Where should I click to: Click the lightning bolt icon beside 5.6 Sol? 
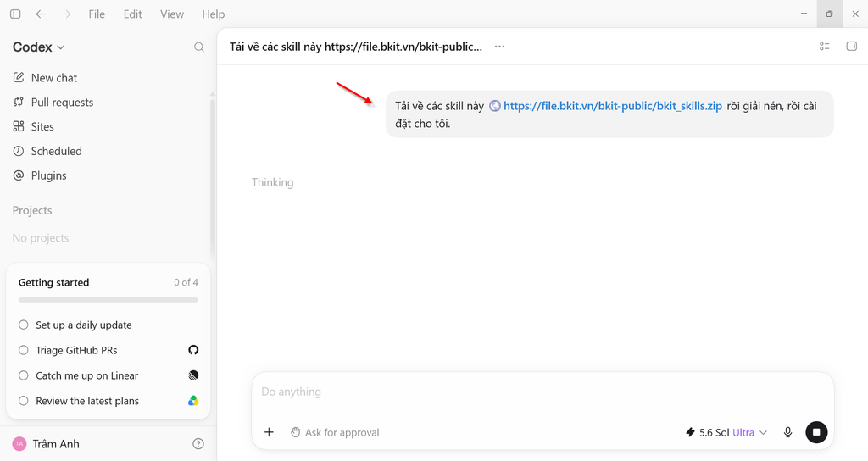[690, 432]
